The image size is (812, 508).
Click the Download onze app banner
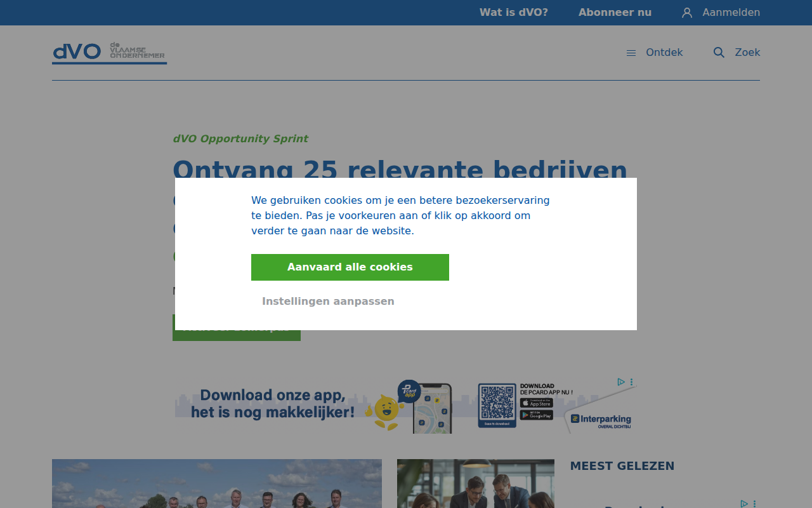406,405
